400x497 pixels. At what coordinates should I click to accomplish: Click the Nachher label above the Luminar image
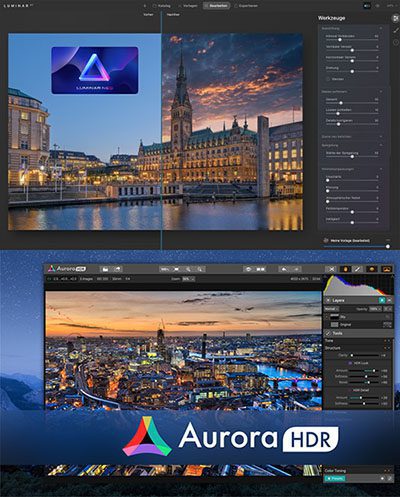[173, 15]
